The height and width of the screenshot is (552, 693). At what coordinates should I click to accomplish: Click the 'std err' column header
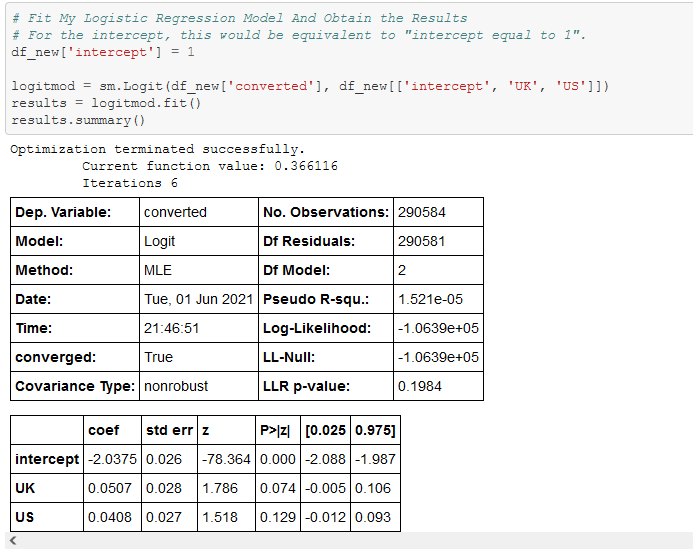tap(169, 430)
